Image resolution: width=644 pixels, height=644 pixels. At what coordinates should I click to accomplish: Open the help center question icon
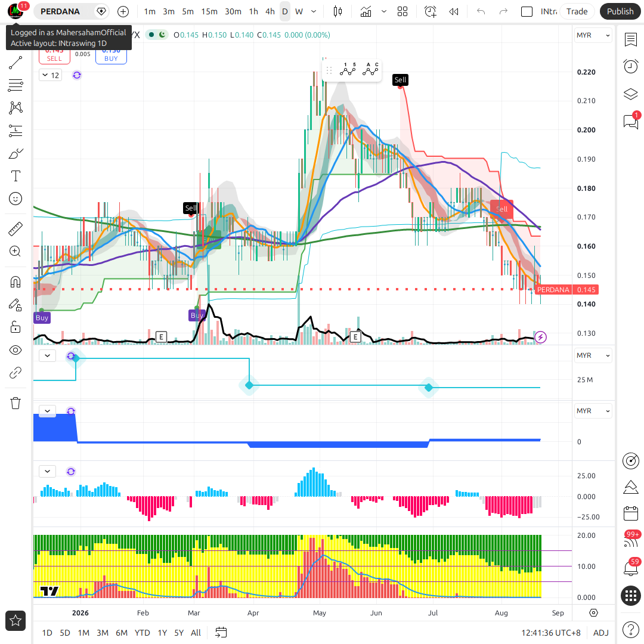(x=630, y=630)
